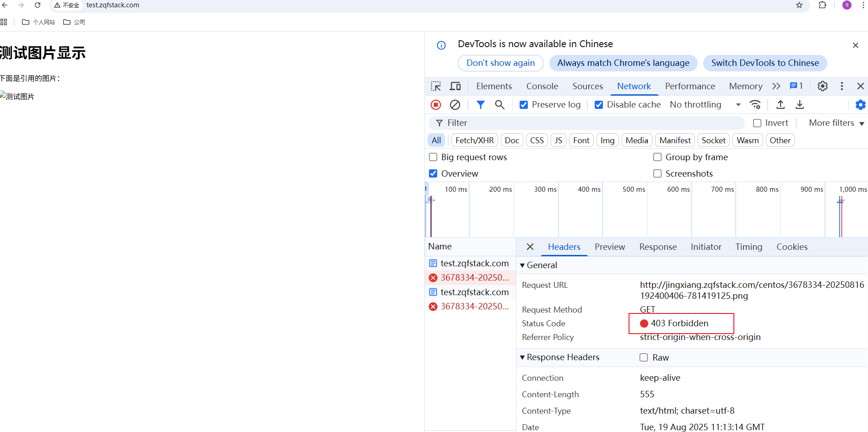Collapse the General section
Image resolution: width=868 pixels, height=432 pixels.
tap(522, 265)
